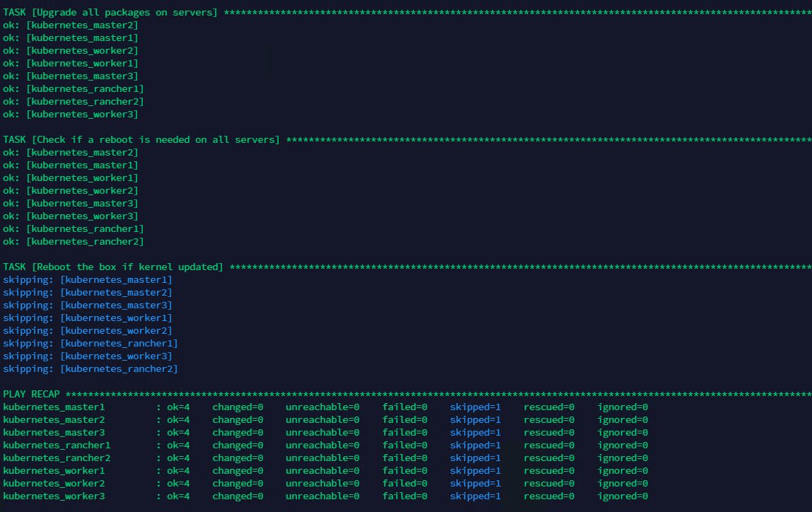Select the skipping line for kubernetes_rancher2

tap(91, 369)
